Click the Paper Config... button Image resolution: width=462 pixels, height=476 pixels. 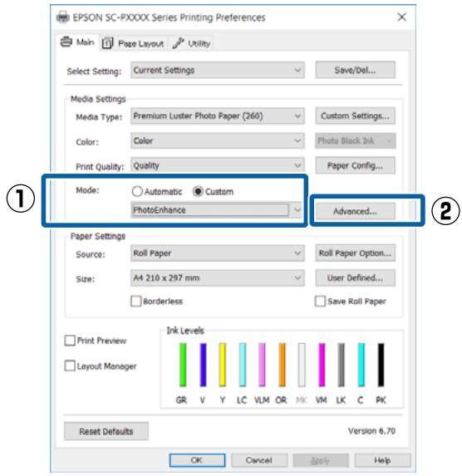pos(355,165)
